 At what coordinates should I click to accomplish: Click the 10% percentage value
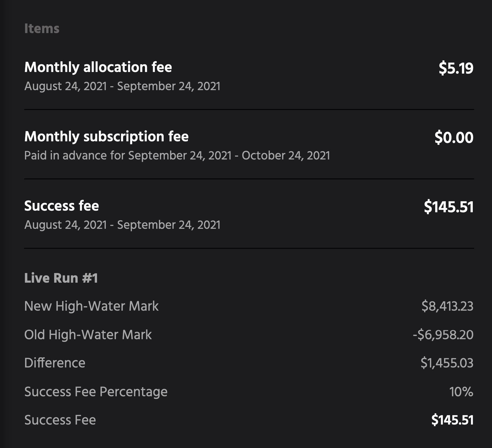click(x=461, y=391)
